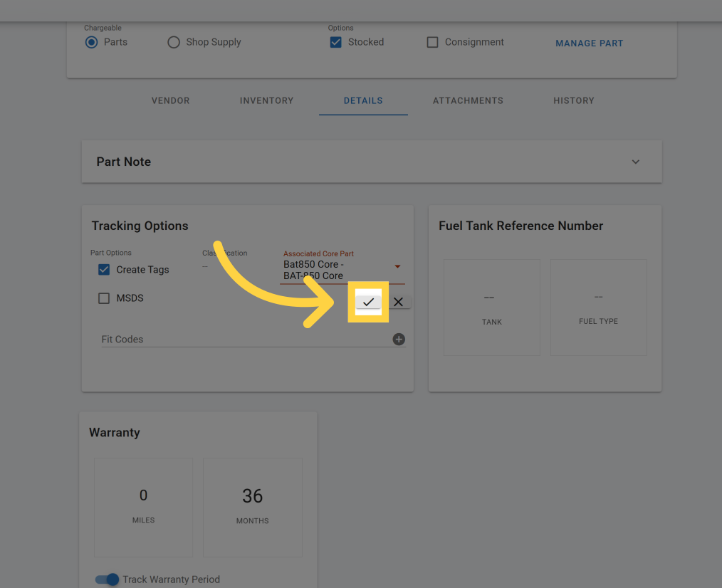Check the MSDS checkbox
This screenshot has height=588, width=722.
(x=104, y=298)
